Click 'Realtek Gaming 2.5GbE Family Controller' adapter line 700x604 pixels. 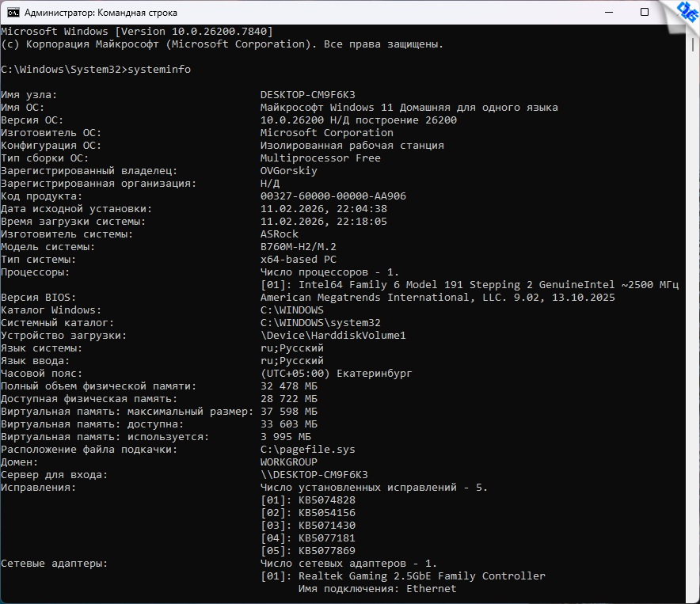(x=403, y=576)
